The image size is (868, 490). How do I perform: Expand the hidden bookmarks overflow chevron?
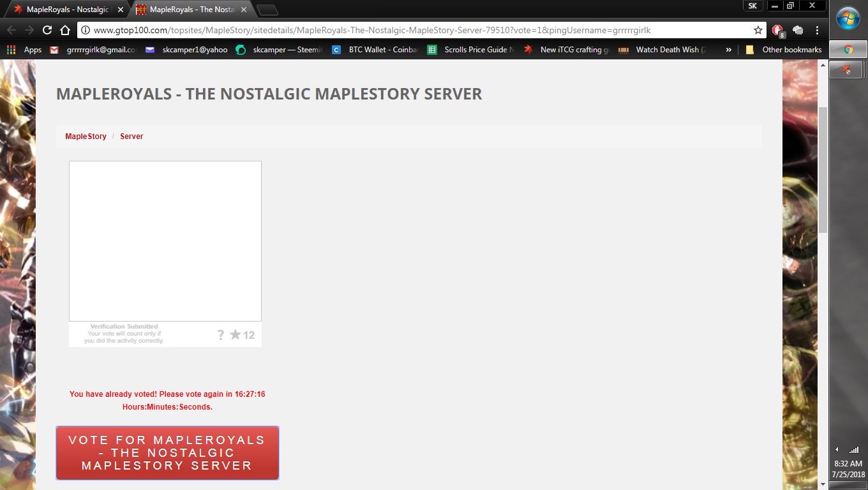coord(728,50)
